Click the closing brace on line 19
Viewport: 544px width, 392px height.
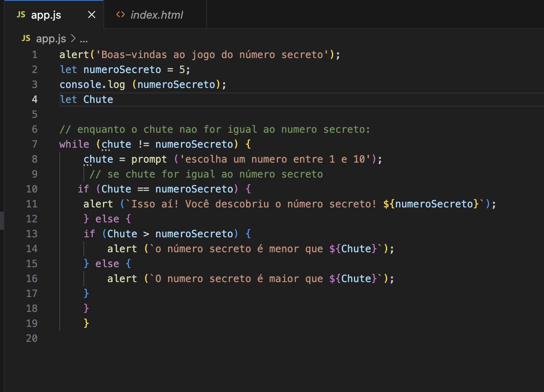[86, 324]
